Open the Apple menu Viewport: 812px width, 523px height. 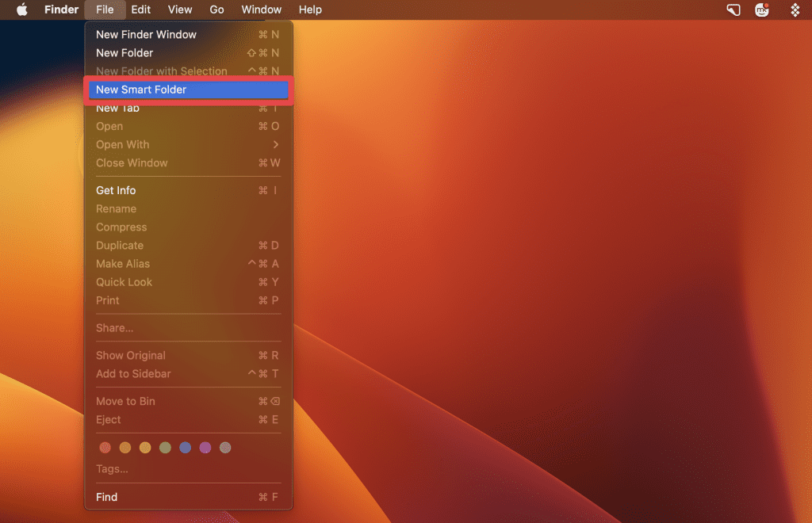(21, 10)
